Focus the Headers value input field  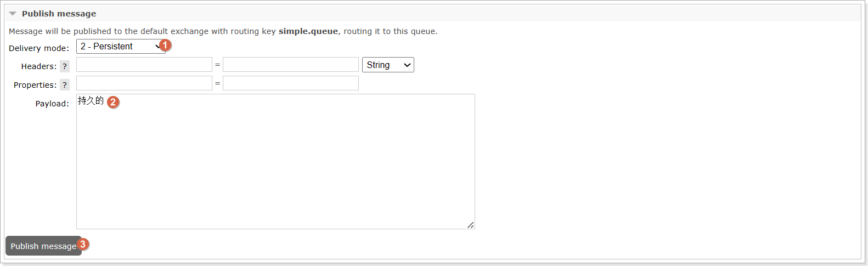point(291,65)
